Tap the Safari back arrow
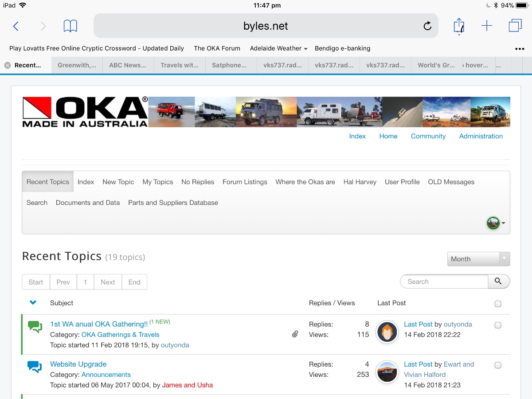Screen dimensions: 532x399 pos(16,26)
